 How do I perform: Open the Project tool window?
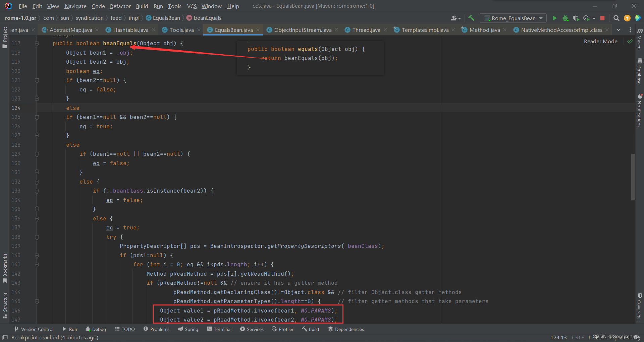click(x=5, y=38)
